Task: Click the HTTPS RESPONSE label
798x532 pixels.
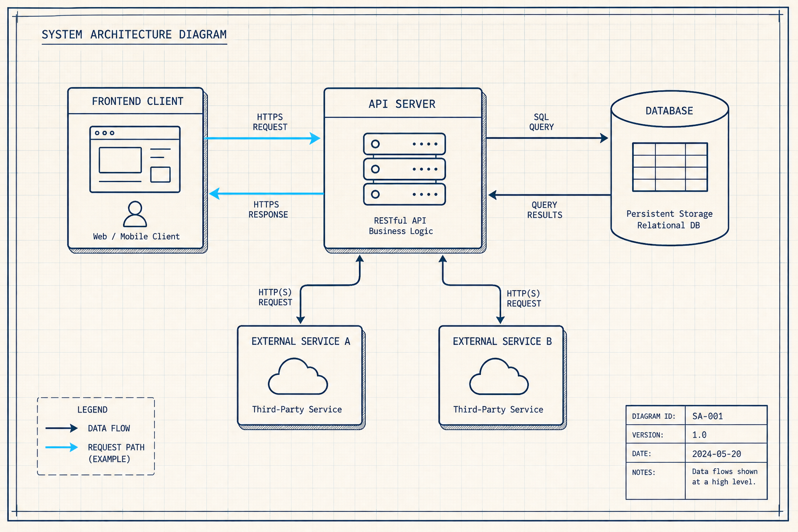Action: [x=268, y=209]
